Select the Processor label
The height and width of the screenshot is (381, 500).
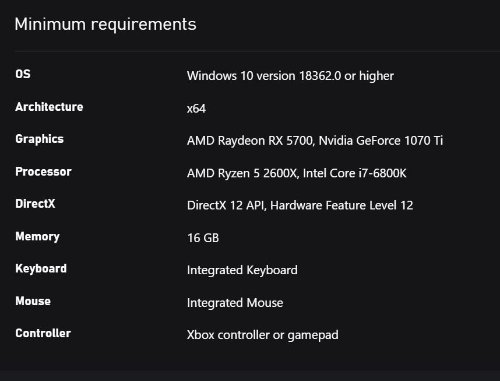[x=43, y=172]
